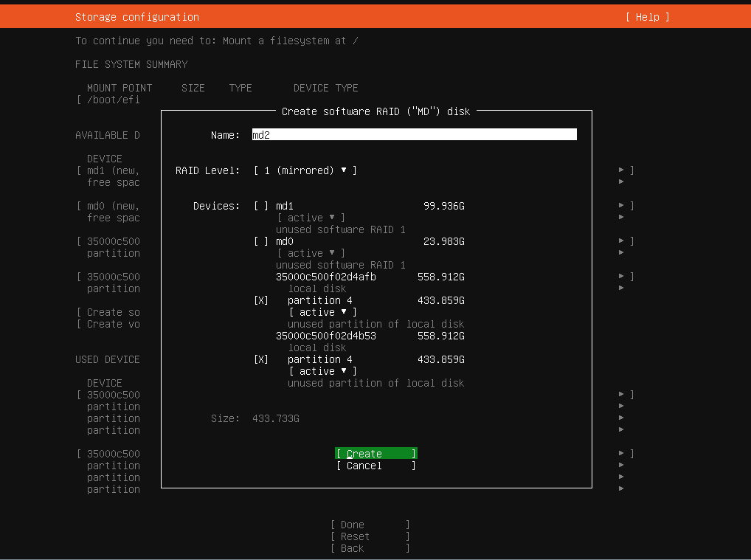Uncheck partition 4 of disk 35000c500f02d4afb
This screenshot has width=751, height=560.
point(261,300)
